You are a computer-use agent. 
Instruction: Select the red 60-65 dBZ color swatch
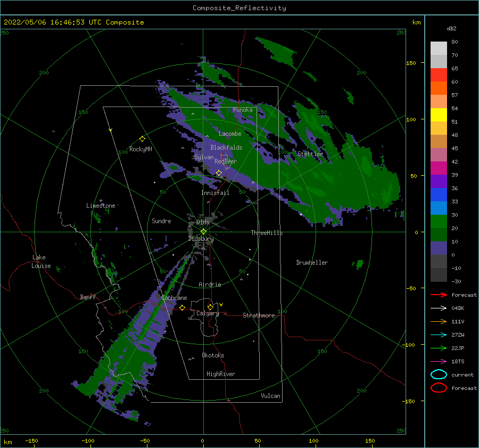click(x=439, y=75)
